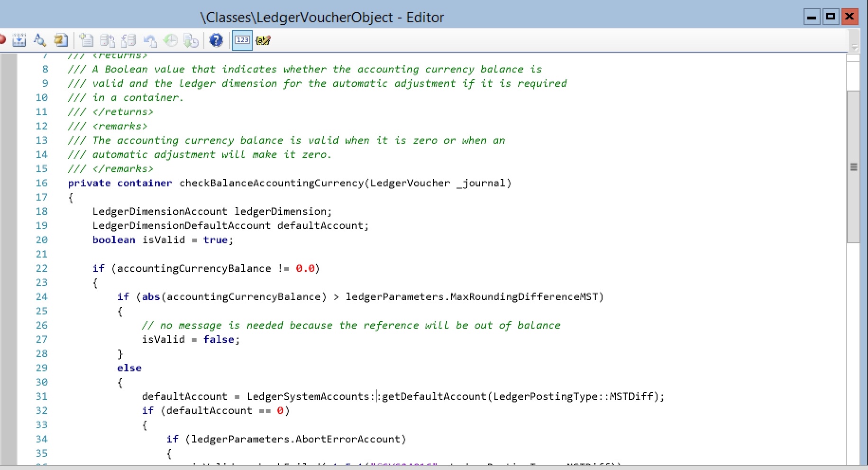
Task: Toggle line numbers with the 123 button
Action: pyautogui.click(x=242, y=40)
